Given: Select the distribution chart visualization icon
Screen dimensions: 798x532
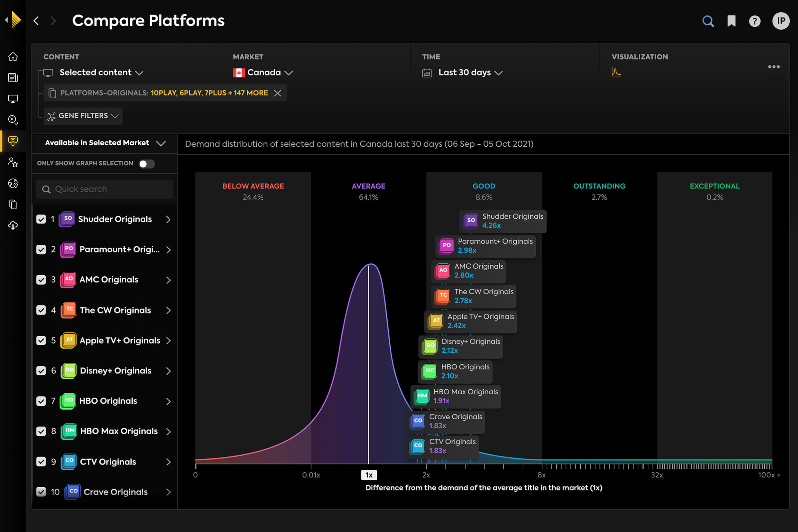Looking at the screenshot, I should [x=616, y=72].
